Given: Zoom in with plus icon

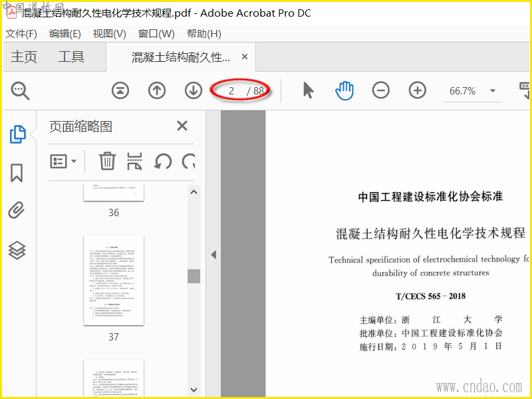Looking at the screenshot, I should (418, 90).
